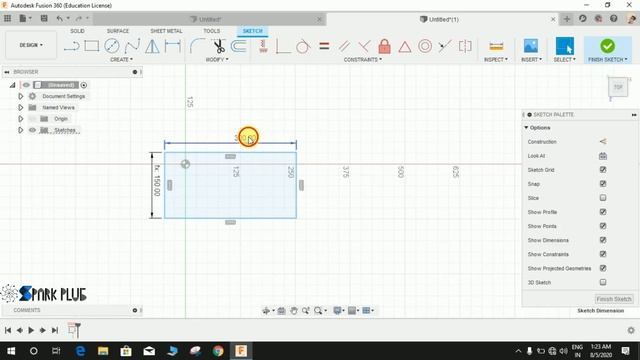The height and width of the screenshot is (360, 640).
Task: Open the Windows Start menu
Action: coord(11,351)
